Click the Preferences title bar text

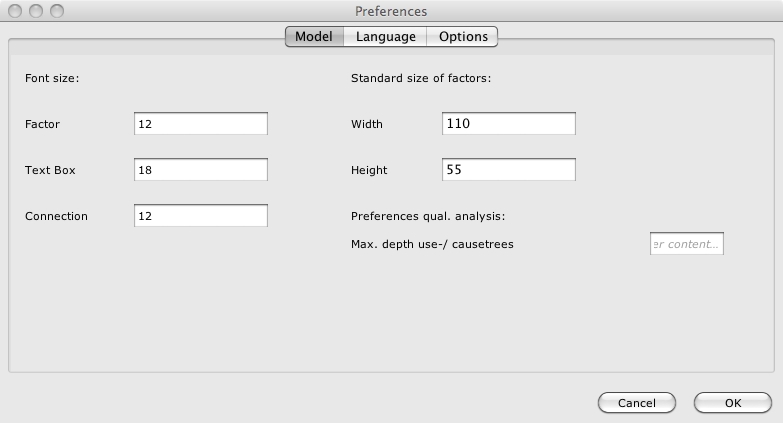(391, 11)
